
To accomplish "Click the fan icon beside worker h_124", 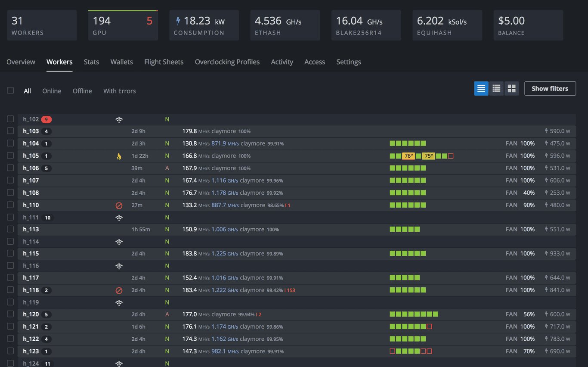I will coord(119,363).
